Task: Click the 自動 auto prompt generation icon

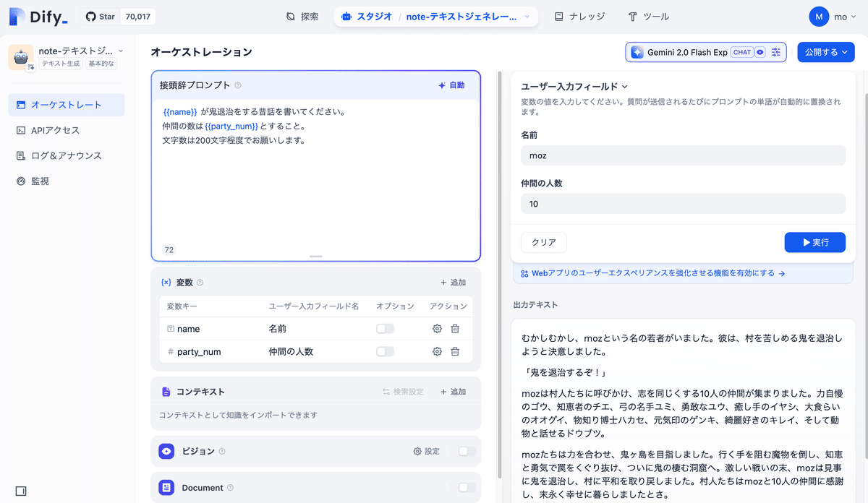Action: pyautogui.click(x=441, y=85)
